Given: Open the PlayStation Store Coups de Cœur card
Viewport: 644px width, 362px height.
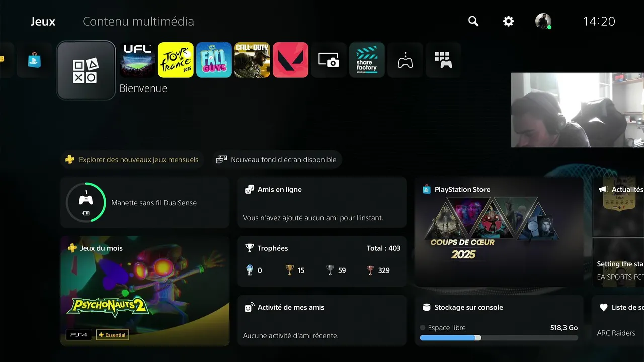Looking at the screenshot, I should click(499, 232).
